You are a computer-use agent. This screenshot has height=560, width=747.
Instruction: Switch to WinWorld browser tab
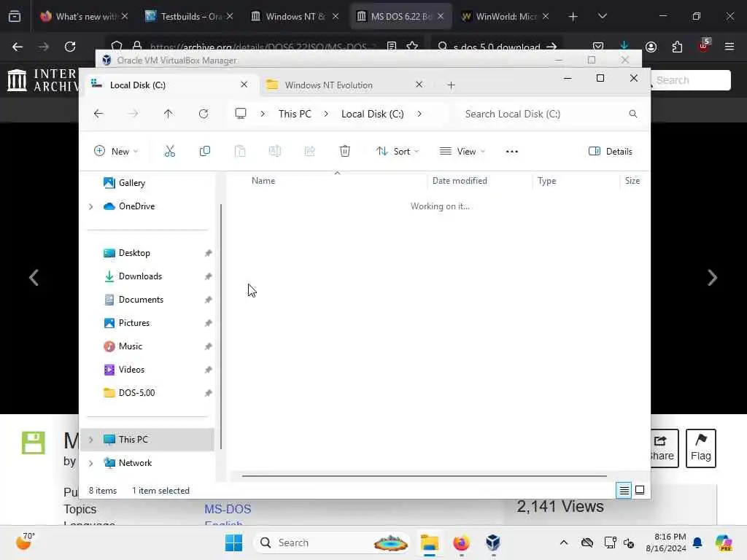tap(506, 17)
